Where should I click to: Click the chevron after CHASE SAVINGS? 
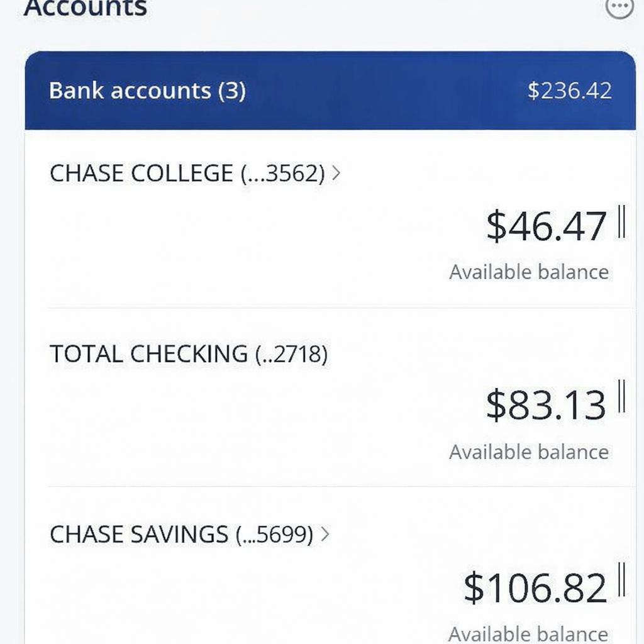(325, 535)
